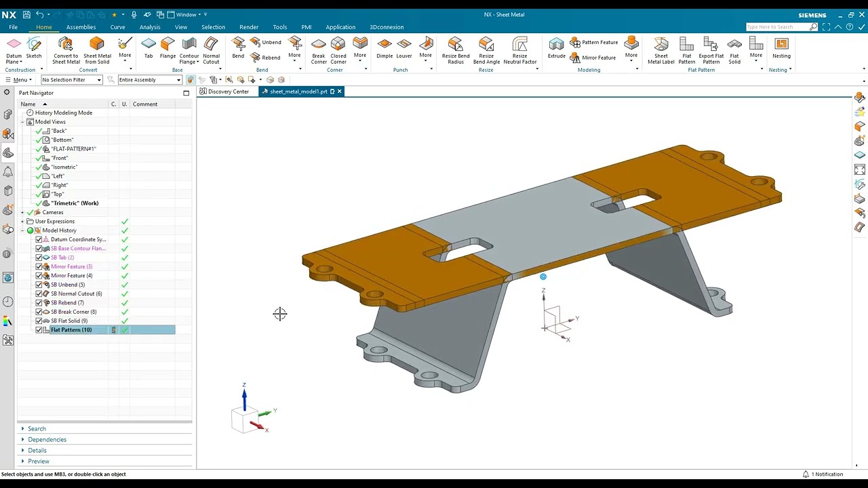
Task: Switch to the Discovery Center tab
Action: tap(224, 91)
